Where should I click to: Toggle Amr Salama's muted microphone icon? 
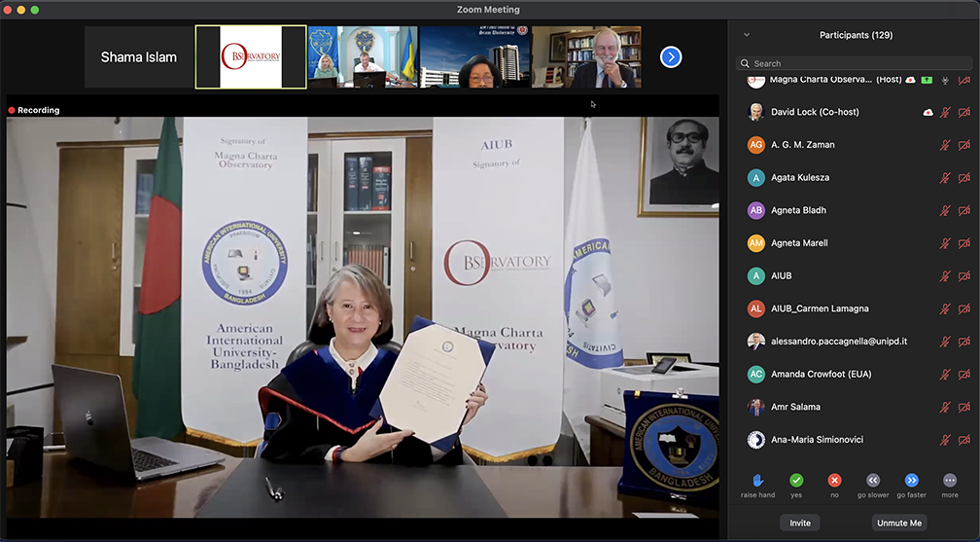pos(944,407)
